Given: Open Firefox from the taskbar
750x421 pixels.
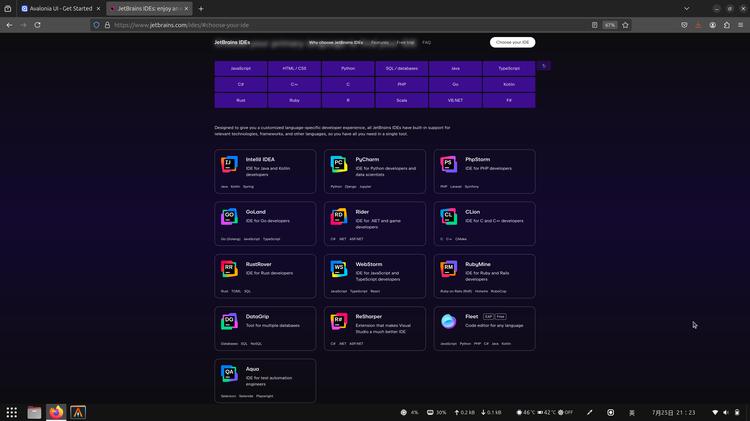Looking at the screenshot, I should pos(56,412).
